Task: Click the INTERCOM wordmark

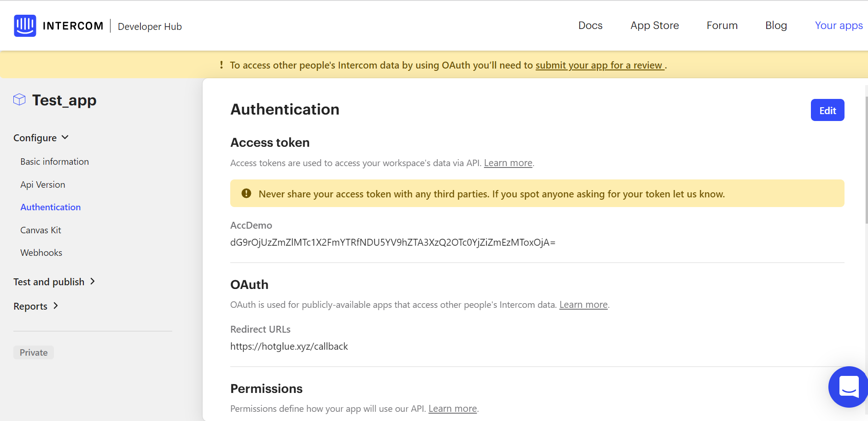Action: click(x=73, y=26)
